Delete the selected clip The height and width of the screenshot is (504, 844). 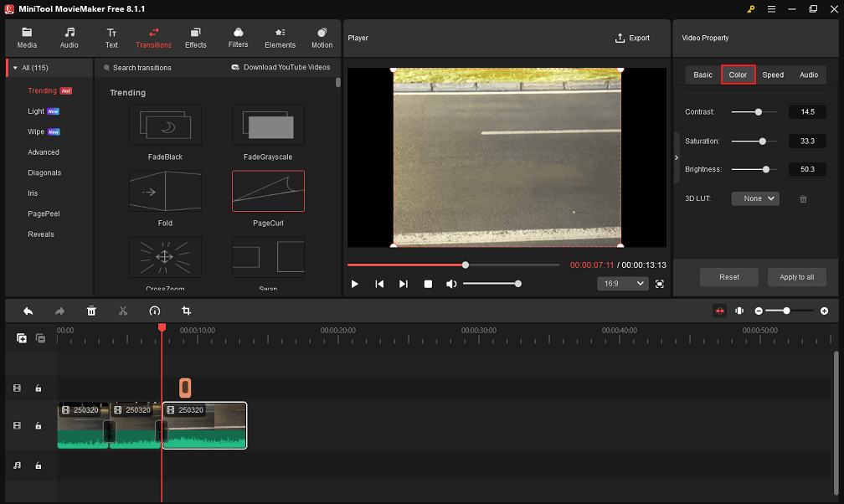point(91,311)
